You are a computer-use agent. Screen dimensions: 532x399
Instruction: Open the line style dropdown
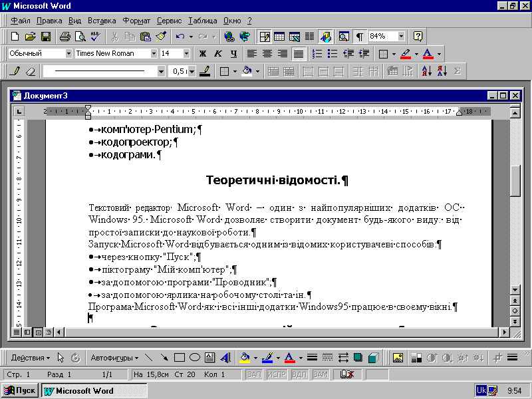coord(161,71)
